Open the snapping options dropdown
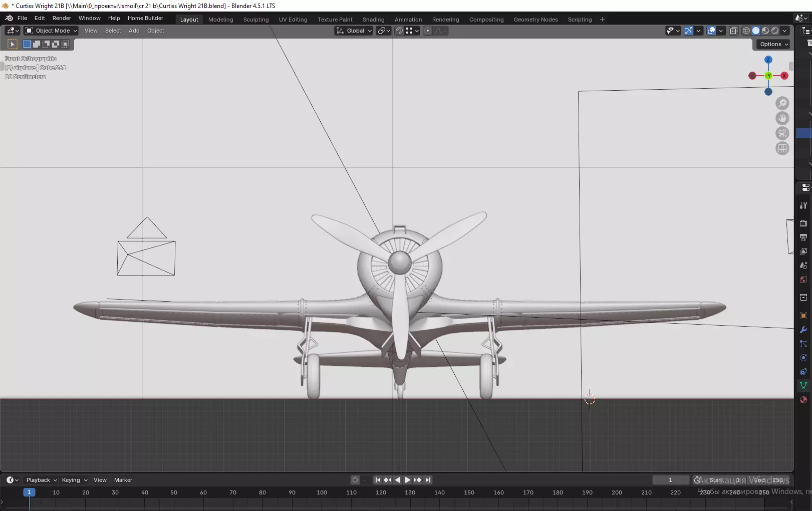 coord(412,31)
